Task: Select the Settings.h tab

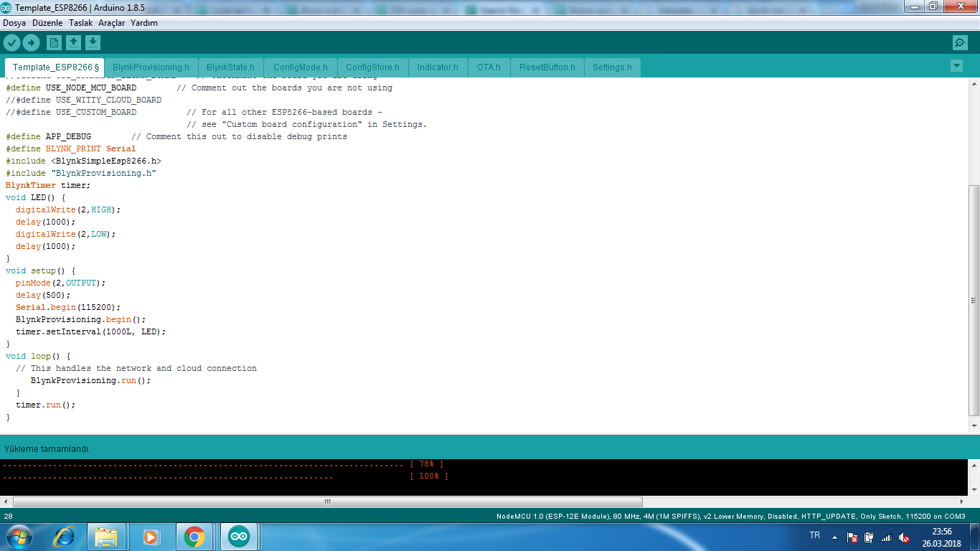Action: pyautogui.click(x=612, y=67)
